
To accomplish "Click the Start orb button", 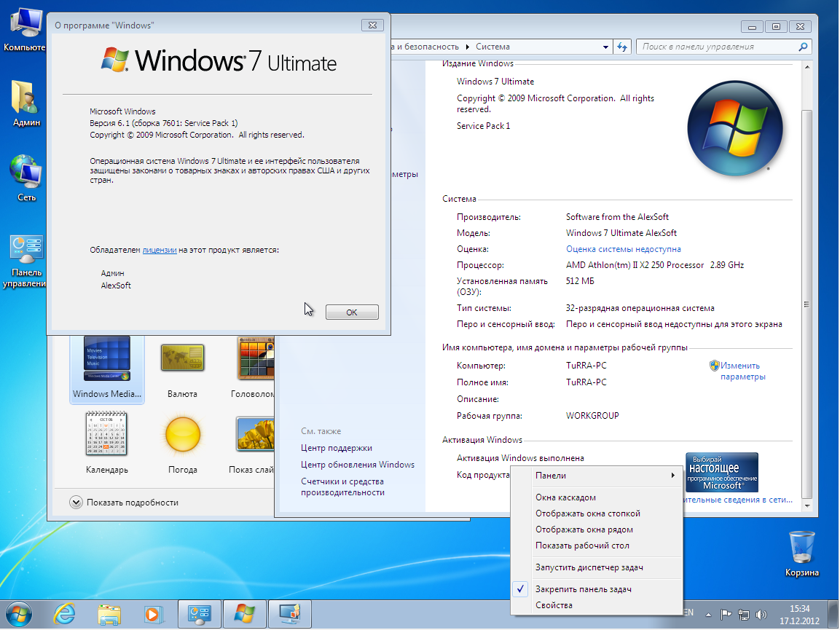I will coord(19,614).
